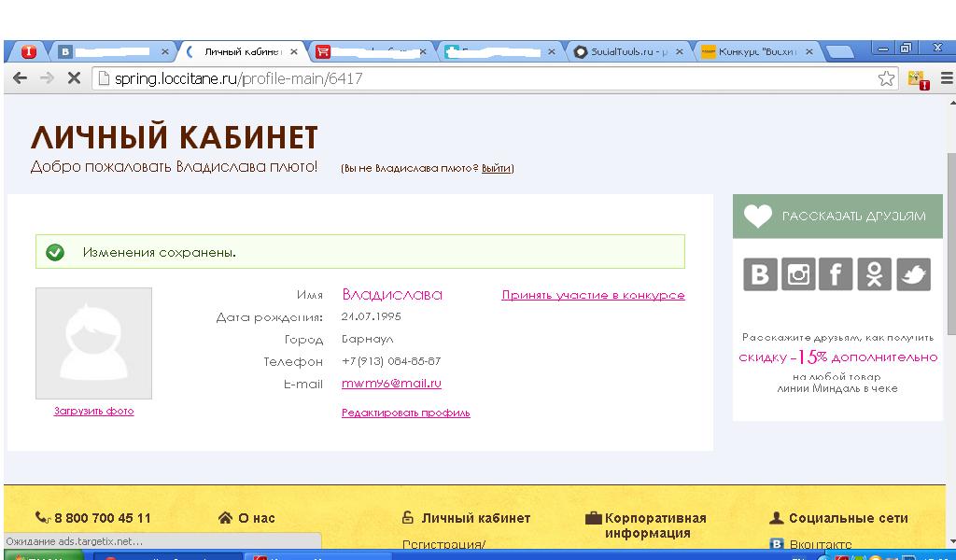Click the vertical scrollbar thumb

[x=951, y=244]
